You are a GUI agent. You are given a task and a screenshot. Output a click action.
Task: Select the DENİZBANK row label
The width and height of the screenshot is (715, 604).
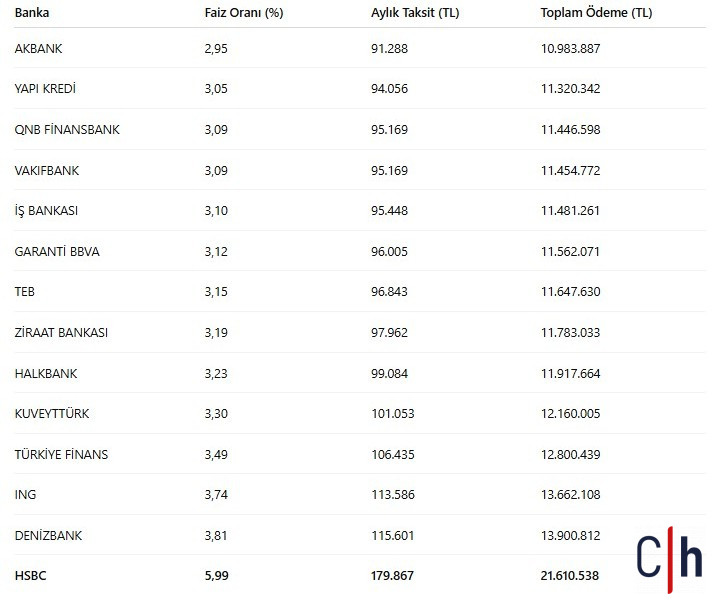point(48,535)
